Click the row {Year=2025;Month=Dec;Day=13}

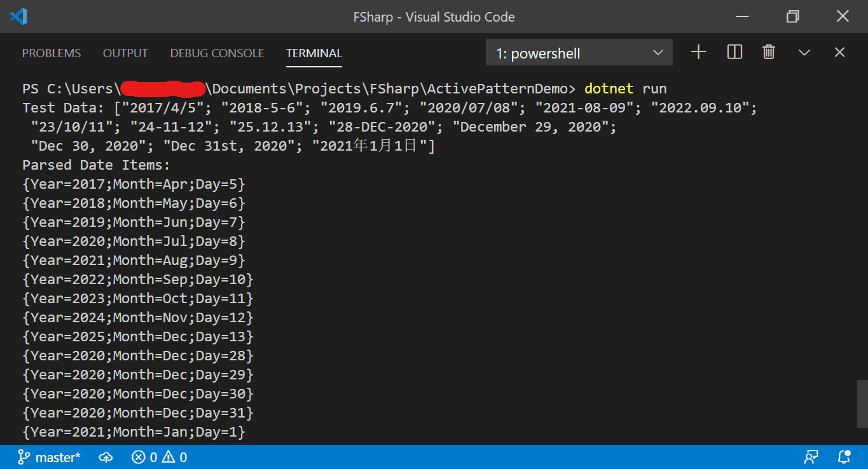click(x=138, y=337)
